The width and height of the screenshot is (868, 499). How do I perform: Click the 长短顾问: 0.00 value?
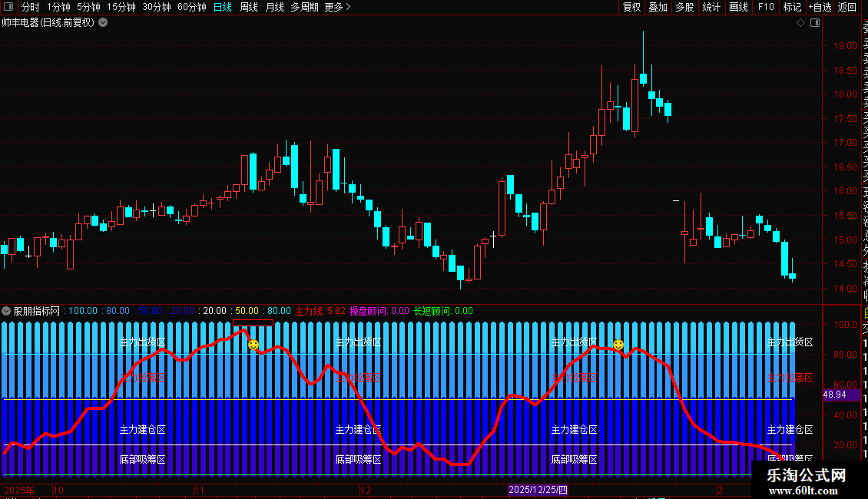point(443,311)
